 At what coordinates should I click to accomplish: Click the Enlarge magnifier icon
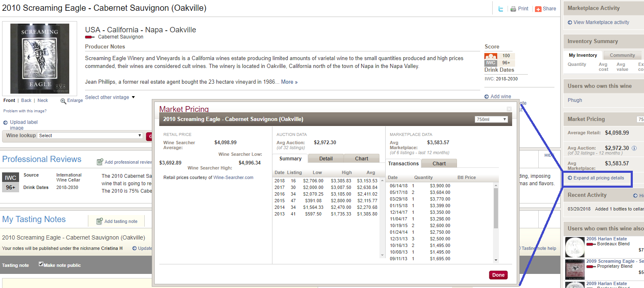tap(63, 101)
